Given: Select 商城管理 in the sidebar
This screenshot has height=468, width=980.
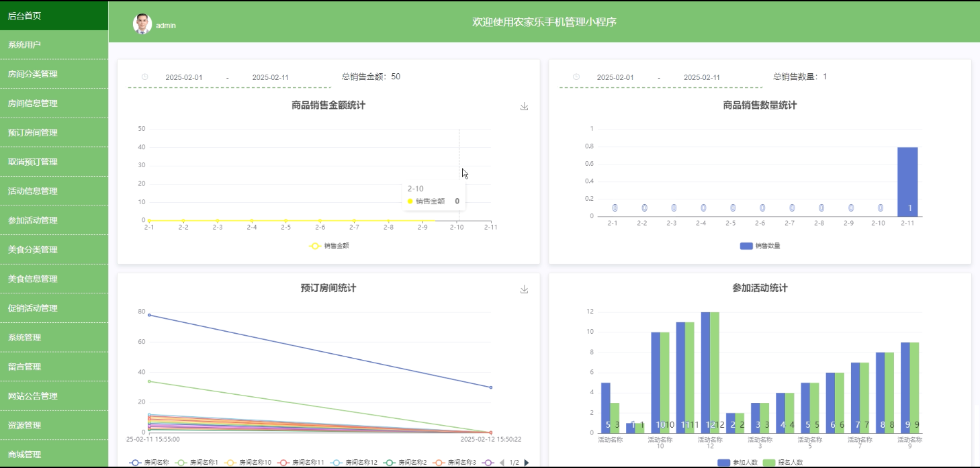Looking at the screenshot, I should coord(54,455).
